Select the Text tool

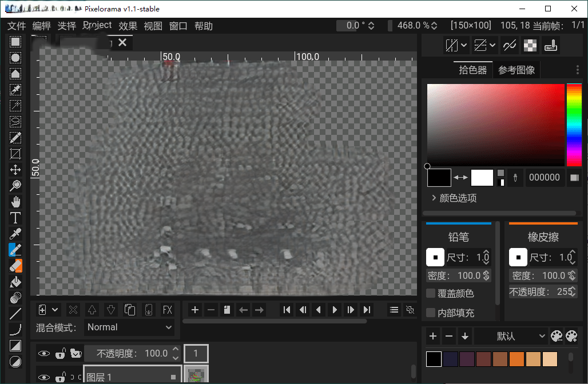pyautogui.click(x=15, y=218)
